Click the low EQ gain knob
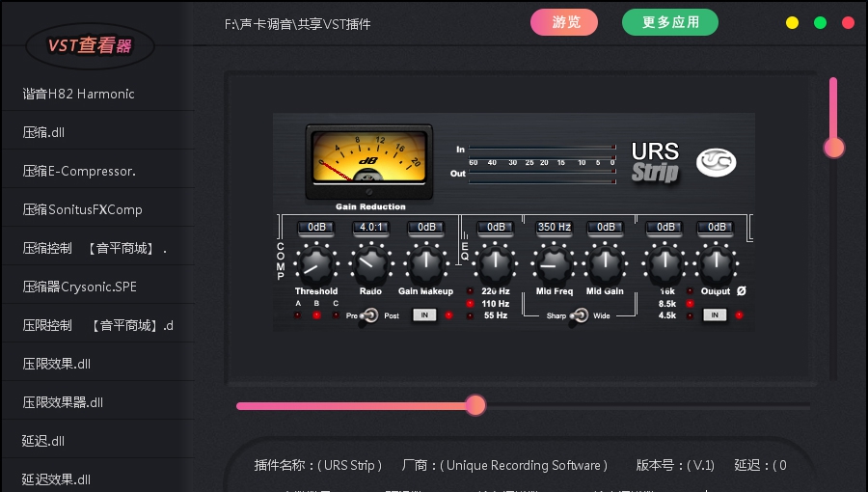The height and width of the screenshot is (492, 868). pyautogui.click(x=496, y=264)
